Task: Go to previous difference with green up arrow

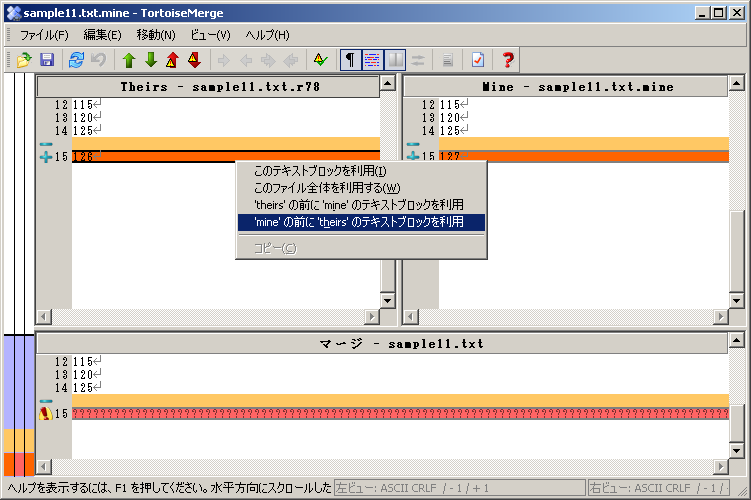Action: pos(128,60)
